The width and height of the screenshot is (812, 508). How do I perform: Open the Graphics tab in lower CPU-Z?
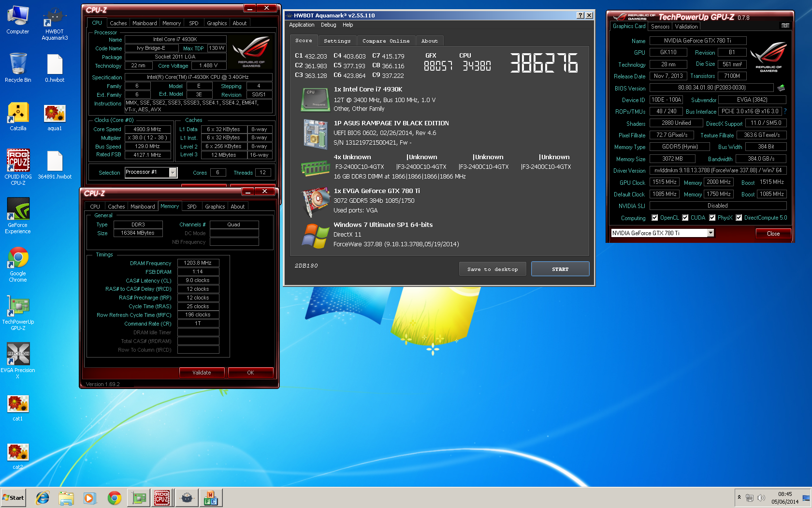[215, 207]
